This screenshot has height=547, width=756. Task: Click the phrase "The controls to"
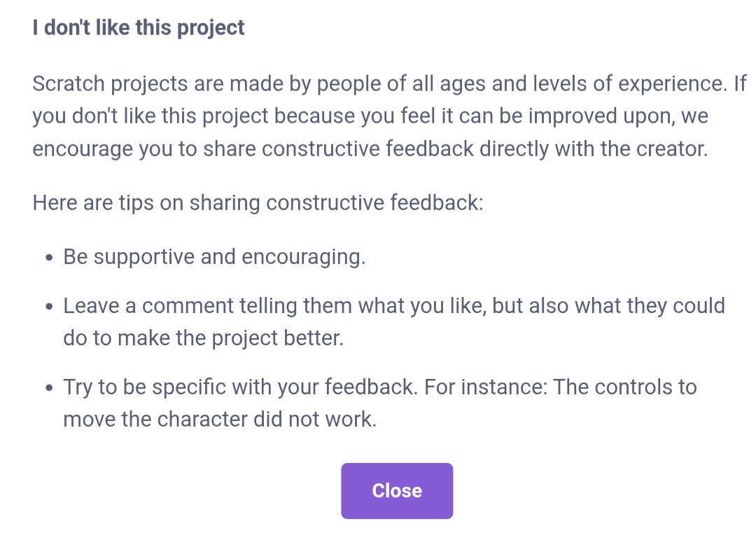pos(625,387)
